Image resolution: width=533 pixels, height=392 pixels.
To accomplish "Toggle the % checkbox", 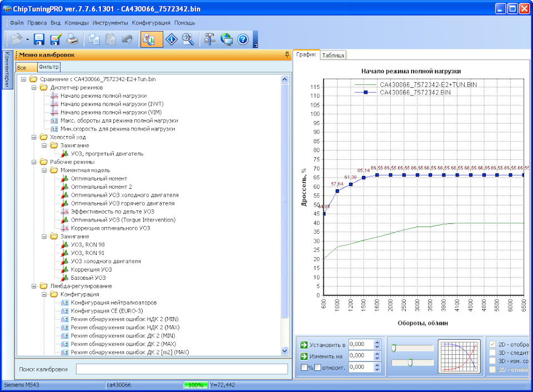I will coord(304,368).
